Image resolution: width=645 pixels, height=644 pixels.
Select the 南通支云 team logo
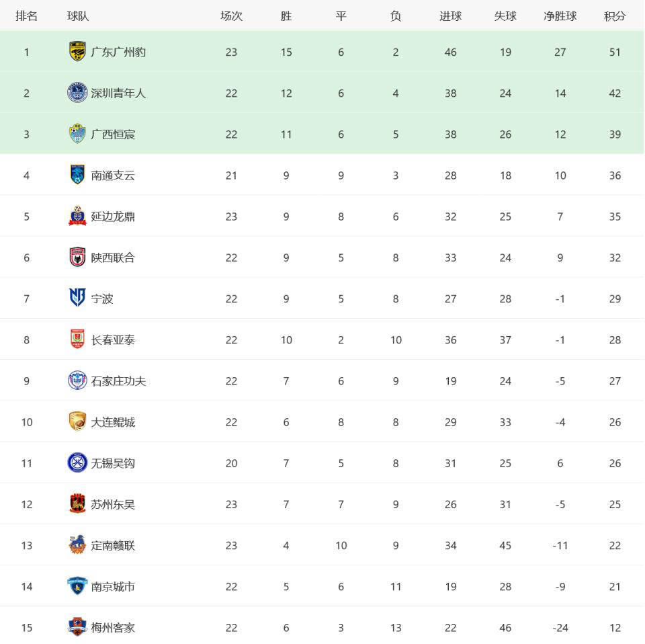coord(77,175)
